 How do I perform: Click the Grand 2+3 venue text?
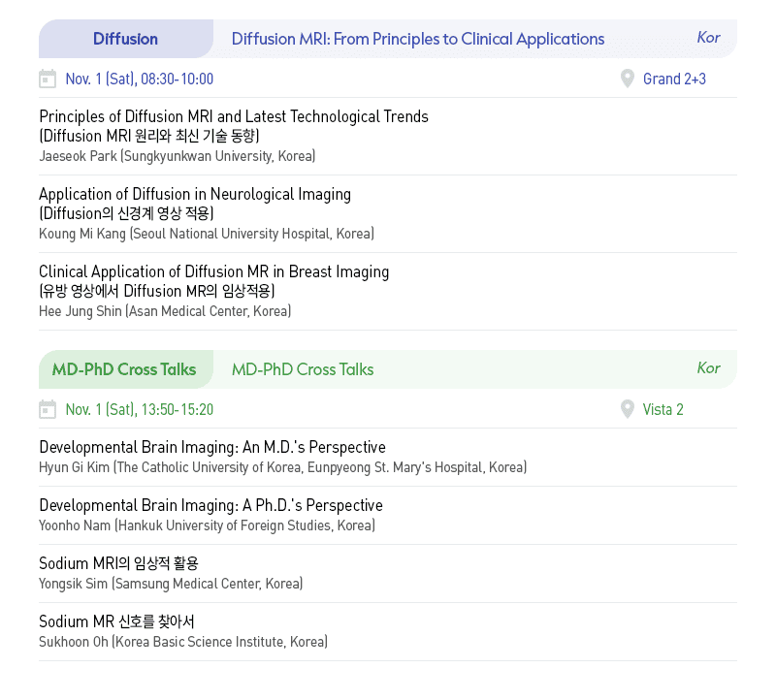[x=674, y=80]
